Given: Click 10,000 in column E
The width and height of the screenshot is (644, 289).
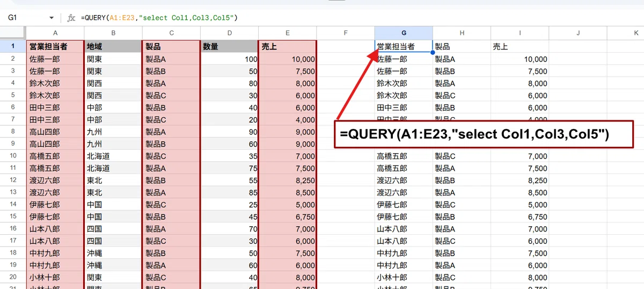Looking at the screenshot, I should (x=287, y=59).
